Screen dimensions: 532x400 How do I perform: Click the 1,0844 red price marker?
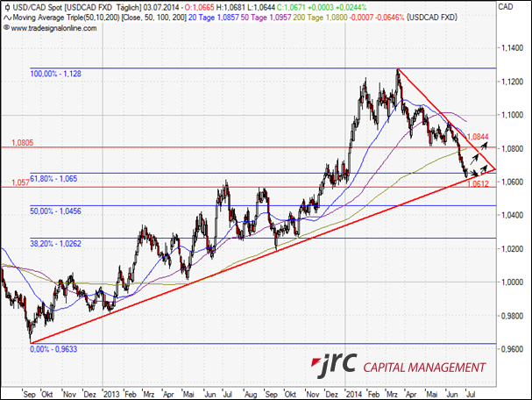point(478,137)
